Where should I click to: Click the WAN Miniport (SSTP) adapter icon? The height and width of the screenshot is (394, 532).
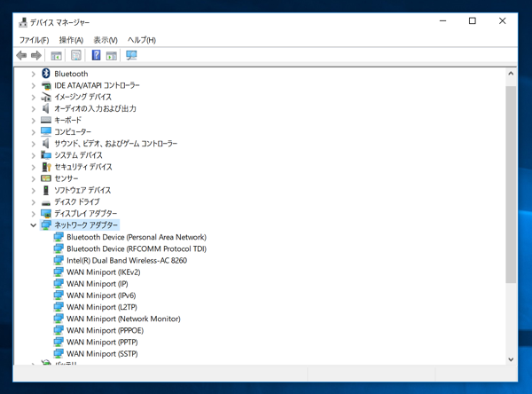(x=59, y=353)
